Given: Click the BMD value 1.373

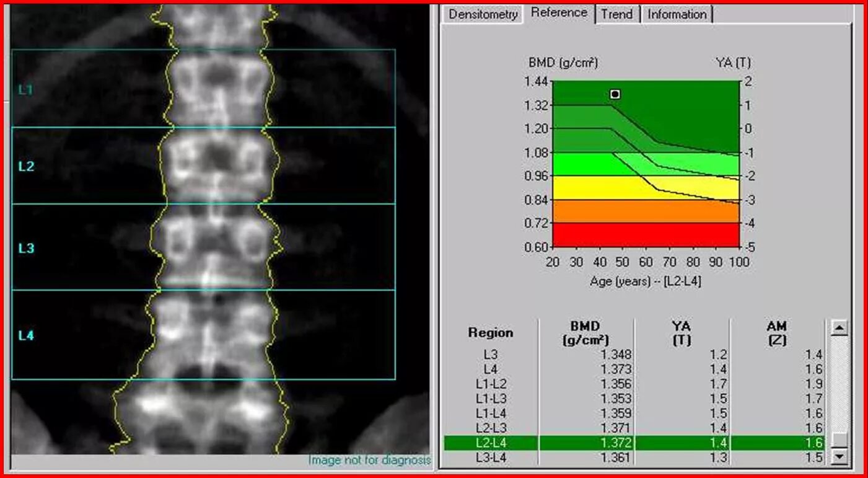Looking at the screenshot, I should click(616, 370).
